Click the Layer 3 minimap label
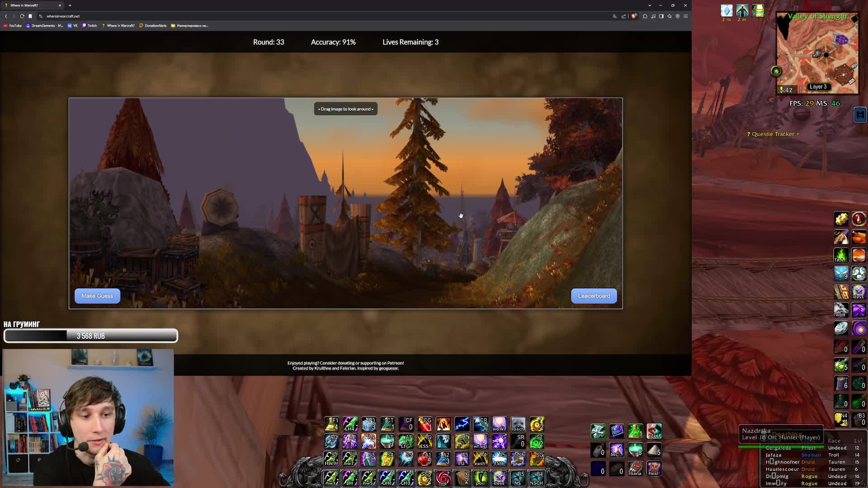 point(818,87)
